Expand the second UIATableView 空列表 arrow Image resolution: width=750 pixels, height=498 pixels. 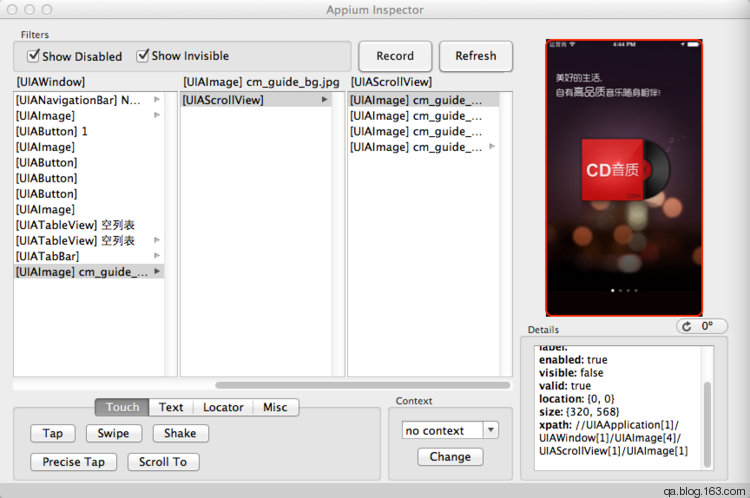157,240
